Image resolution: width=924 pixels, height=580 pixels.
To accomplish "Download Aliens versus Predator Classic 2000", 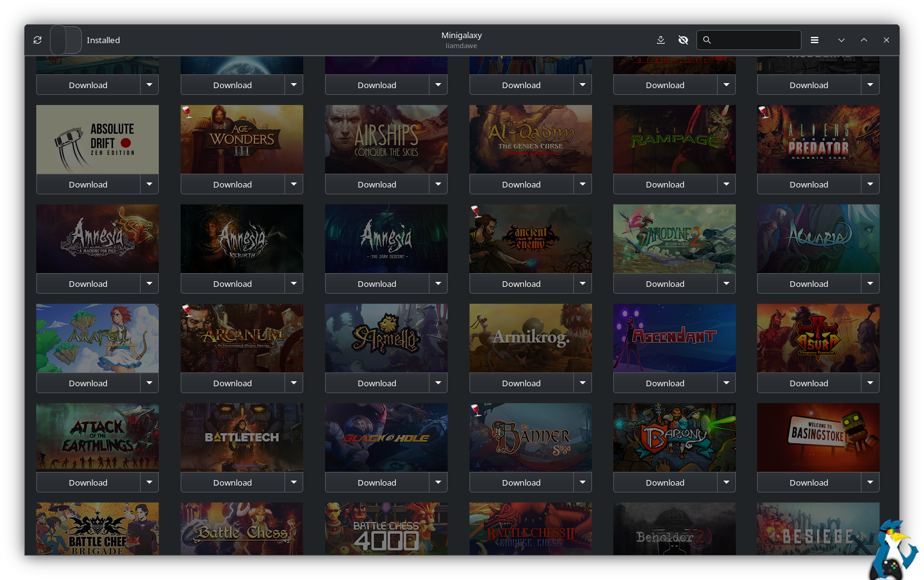I will click(x=809, y=184).
